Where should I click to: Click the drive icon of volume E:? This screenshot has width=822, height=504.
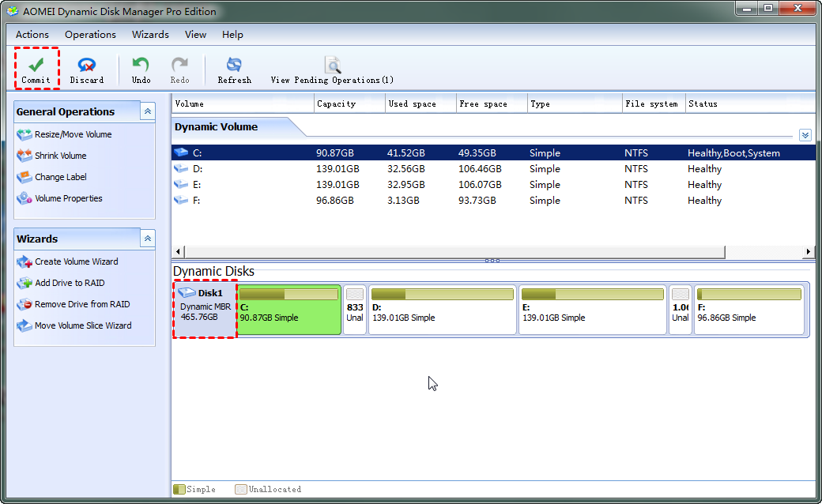pyautogui.click(x=181, y=184)
